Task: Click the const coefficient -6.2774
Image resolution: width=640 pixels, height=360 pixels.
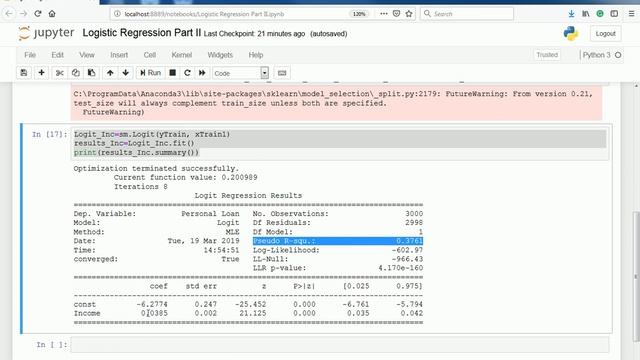Action: [152, 304]
